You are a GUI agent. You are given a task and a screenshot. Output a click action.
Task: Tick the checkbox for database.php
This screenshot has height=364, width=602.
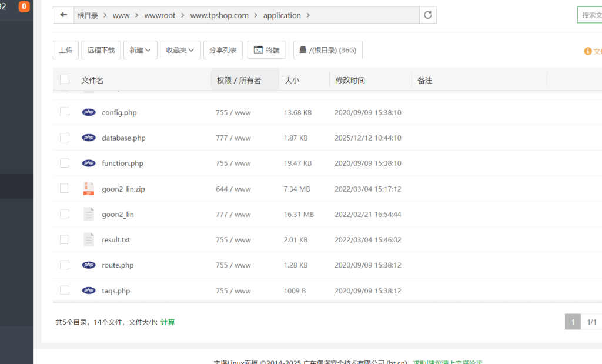coord(65,138)
